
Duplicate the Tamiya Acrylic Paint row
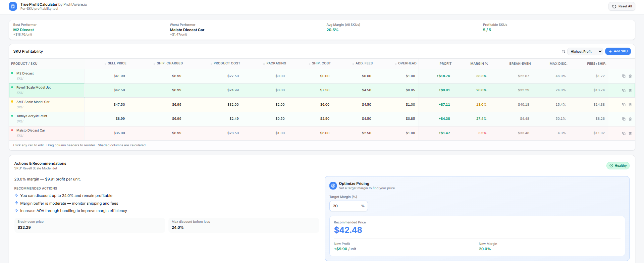coord(624,119)
